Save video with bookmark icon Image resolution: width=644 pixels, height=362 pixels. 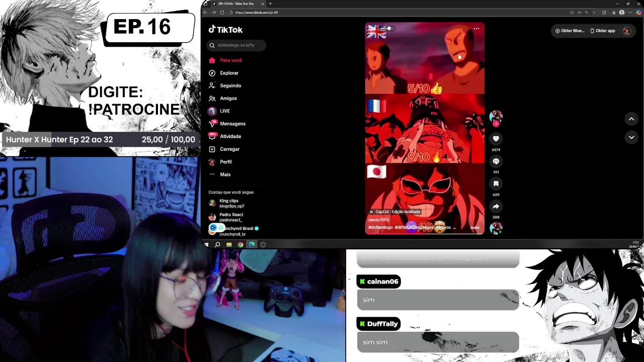click(496, 184)
